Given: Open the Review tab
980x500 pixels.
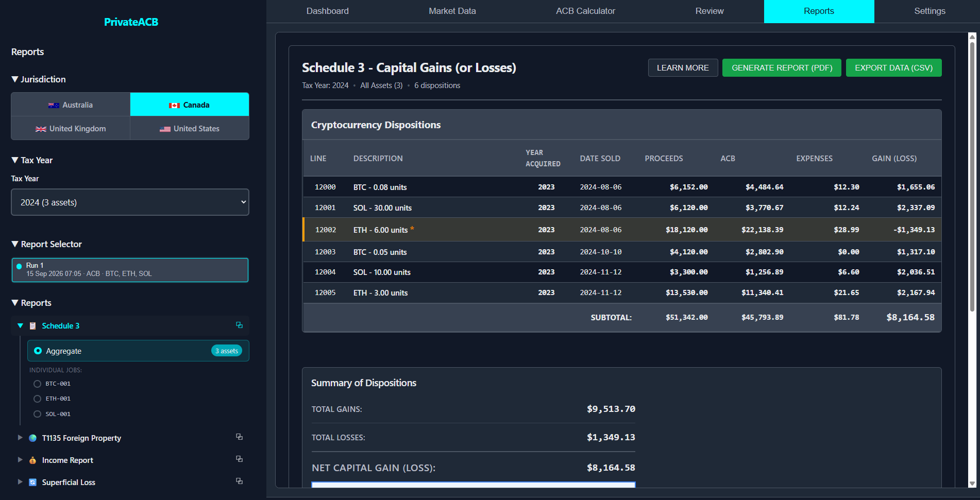Looking at the screenshot, I should pyautogui.click(x=709, y=11).
